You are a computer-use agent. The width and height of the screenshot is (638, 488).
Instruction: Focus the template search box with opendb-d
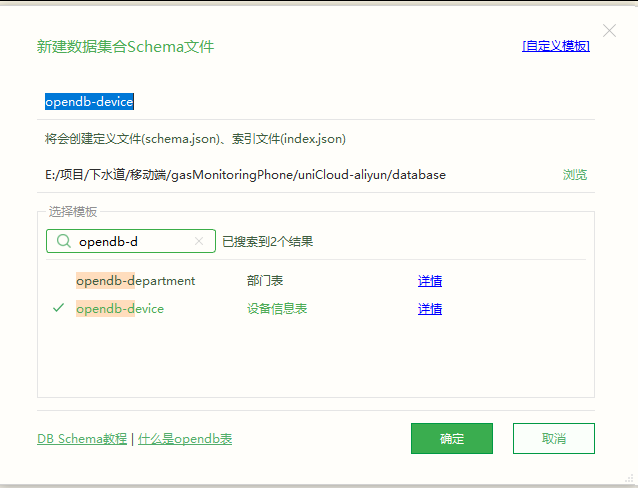coord(131,241)
